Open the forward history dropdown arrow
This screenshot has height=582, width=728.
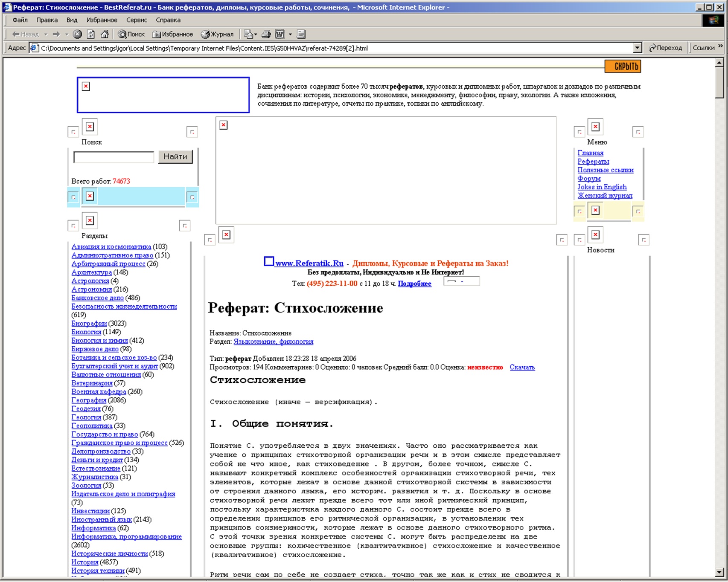[x=67, y=34]
